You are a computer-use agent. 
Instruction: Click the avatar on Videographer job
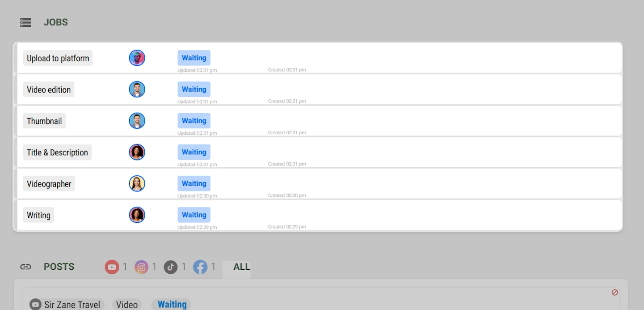tap(137, 183)
